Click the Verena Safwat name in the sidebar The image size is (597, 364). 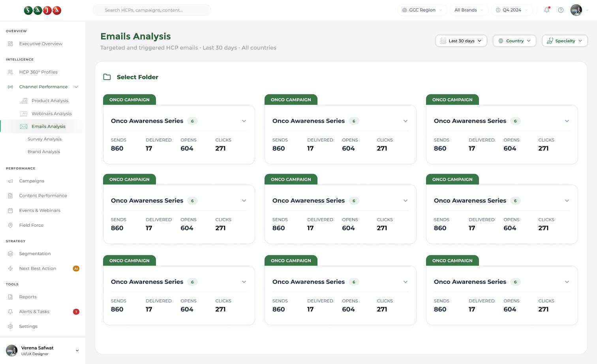point(38,348)
